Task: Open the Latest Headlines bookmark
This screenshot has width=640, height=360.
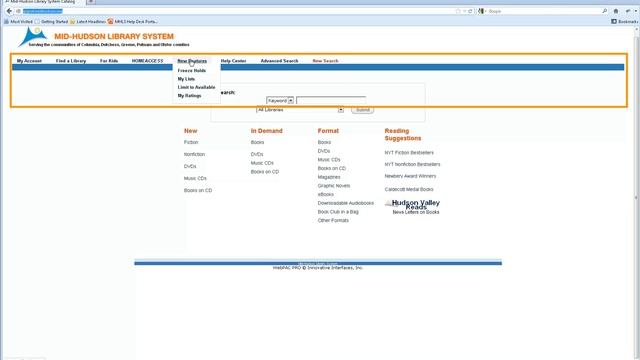Action: coord(88,21)
